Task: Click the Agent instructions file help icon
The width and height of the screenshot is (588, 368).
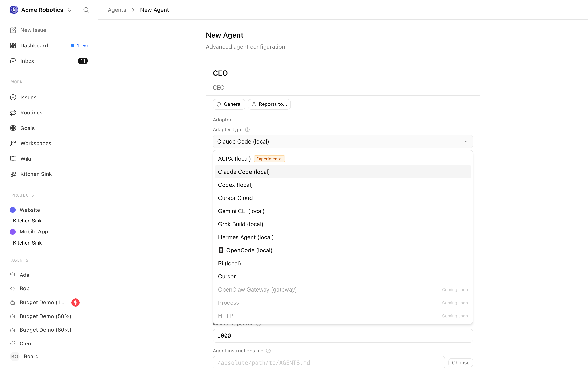Action: 268,351
